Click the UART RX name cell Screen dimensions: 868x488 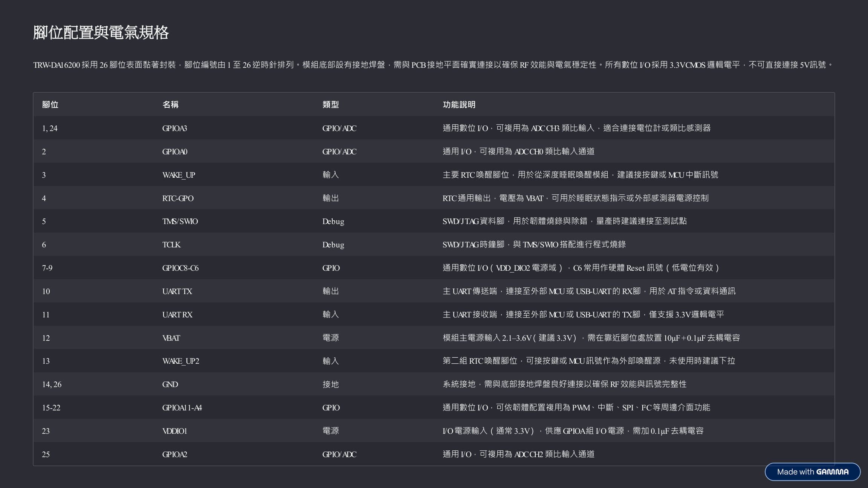tap(177, 315)
